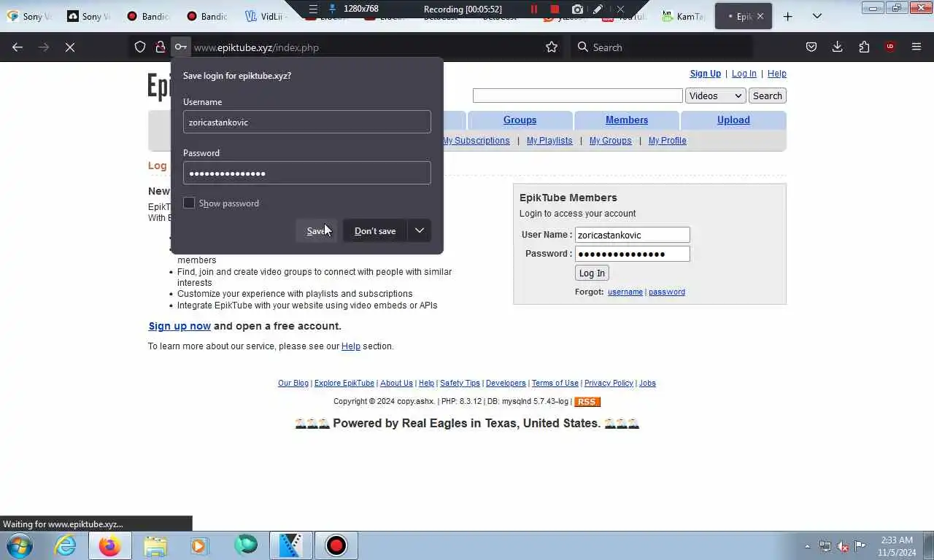Open the Terms of Use footer link
934x560 pixels.
click(555, 383)
